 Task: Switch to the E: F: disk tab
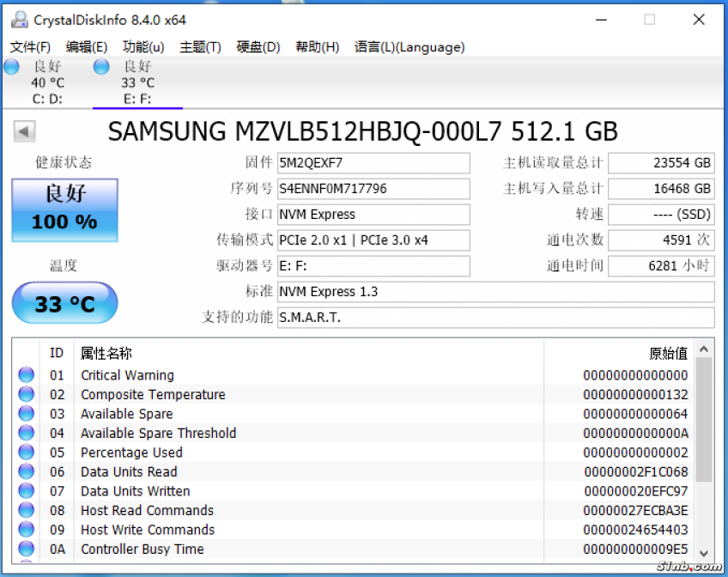tap(137, 83)
